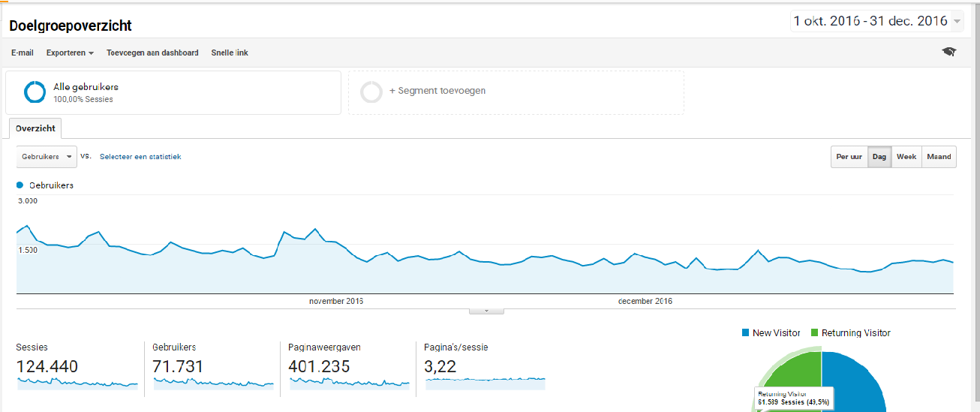Click the 3.000 y-axis label
980x412 pixels.
click(x=28, y=200)
